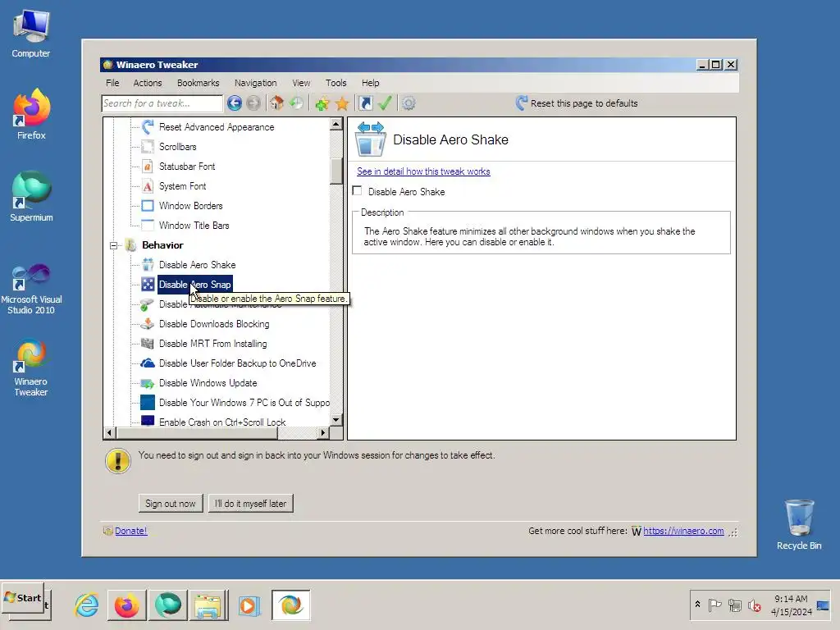Click the Sign out now button
840x630 pixels.
pos(171,504)
